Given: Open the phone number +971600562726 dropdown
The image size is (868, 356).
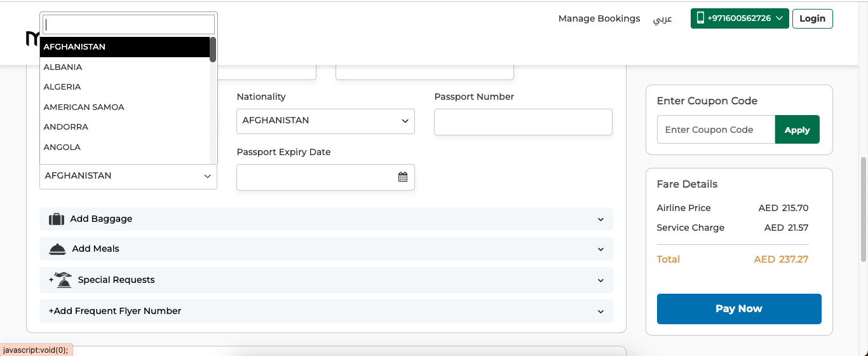Looking at the screenshot, I should click(740, 18).
